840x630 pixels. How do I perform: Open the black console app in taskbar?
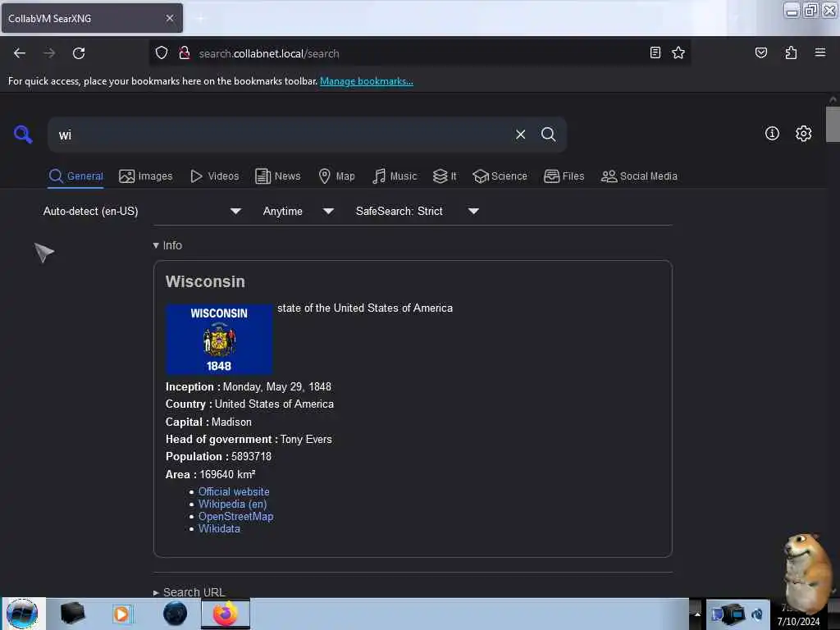pyautogui.click(x=72, y=614)
